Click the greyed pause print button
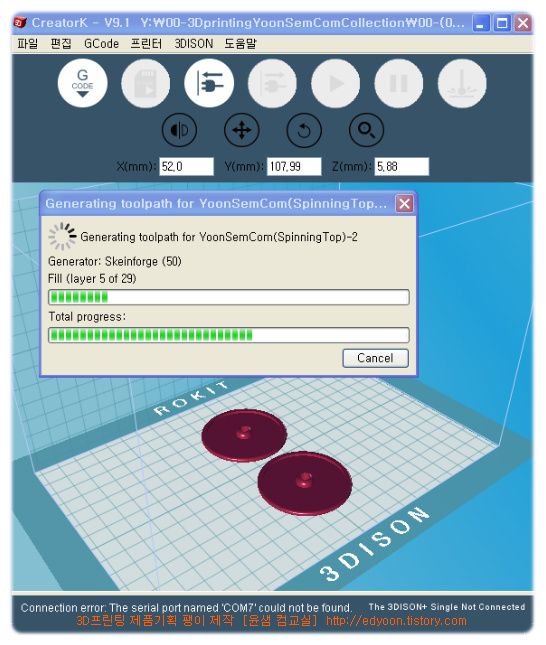546x645 pixels. (399, 83)
